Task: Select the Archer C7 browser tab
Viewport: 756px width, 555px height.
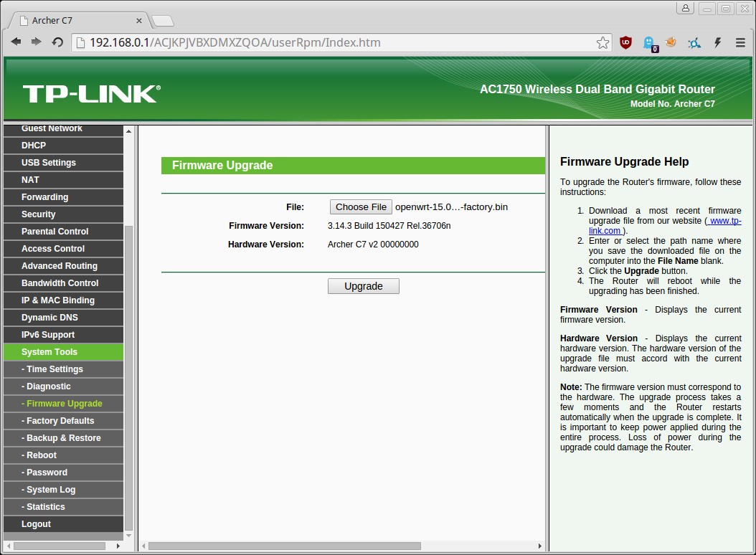Action: [x=80, y=20]
